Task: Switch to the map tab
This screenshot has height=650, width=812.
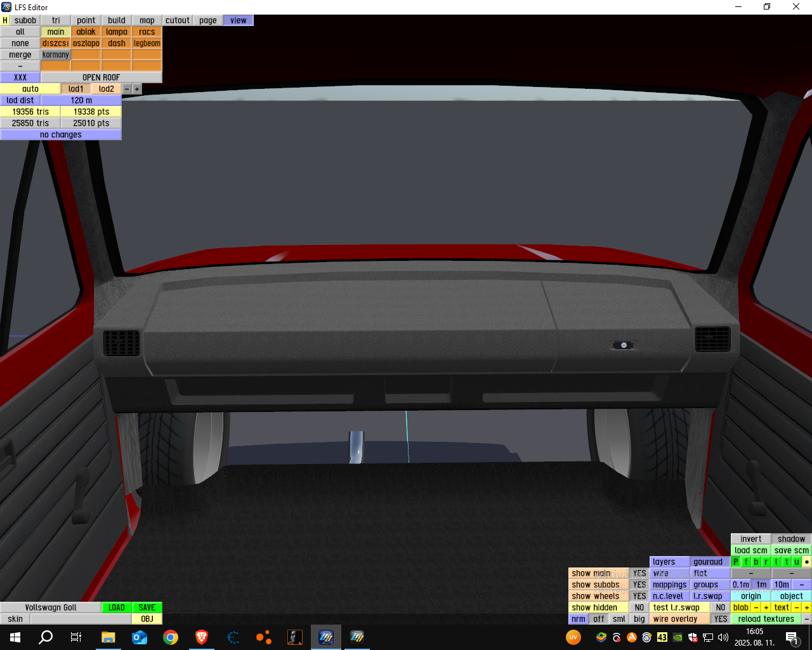Action: [147, 20]
